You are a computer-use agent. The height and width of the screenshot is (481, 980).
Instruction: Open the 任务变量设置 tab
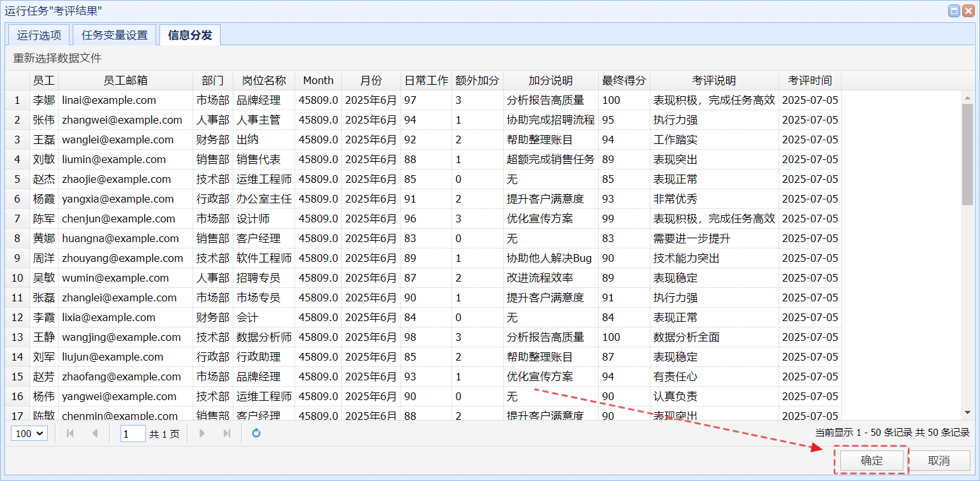tap(115, 36)
